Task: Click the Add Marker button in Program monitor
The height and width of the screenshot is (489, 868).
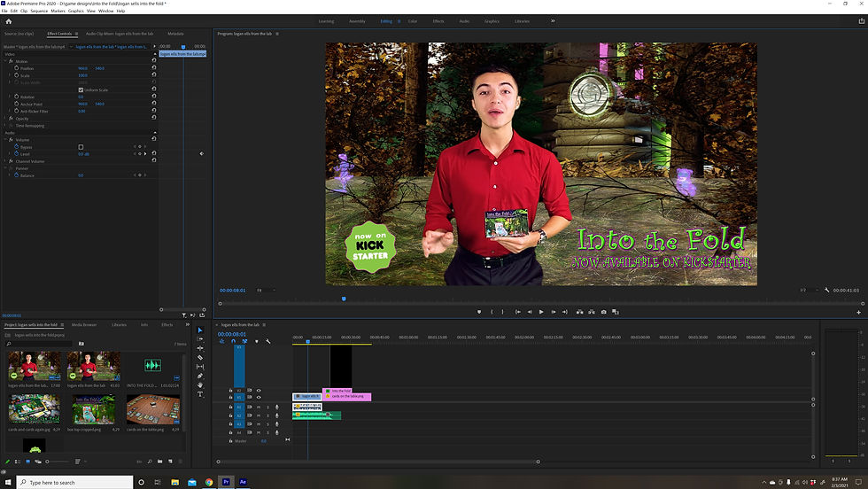Action: click(x=479, y=312)
